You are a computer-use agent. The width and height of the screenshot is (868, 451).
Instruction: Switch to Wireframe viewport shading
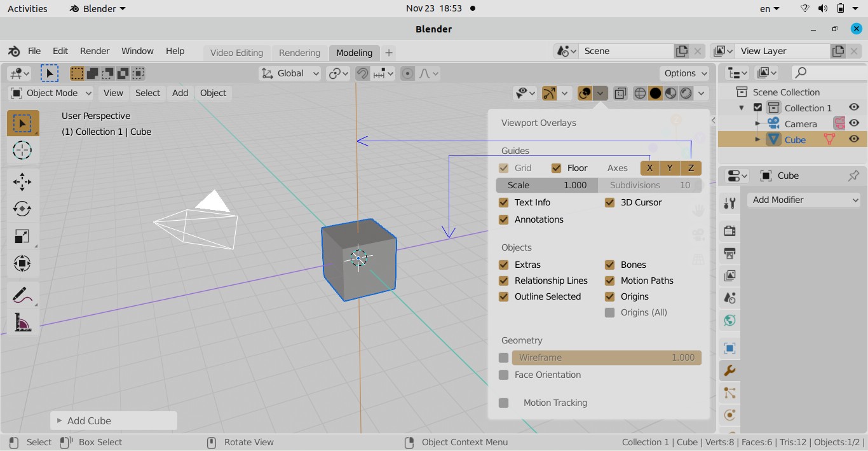tap(641, 94)
